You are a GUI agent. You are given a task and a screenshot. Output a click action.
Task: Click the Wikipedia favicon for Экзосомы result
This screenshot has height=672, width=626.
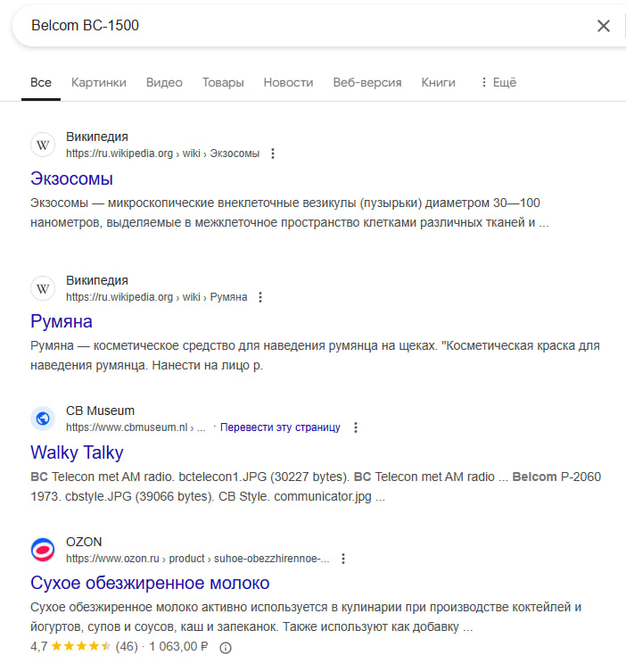(43, 145)
